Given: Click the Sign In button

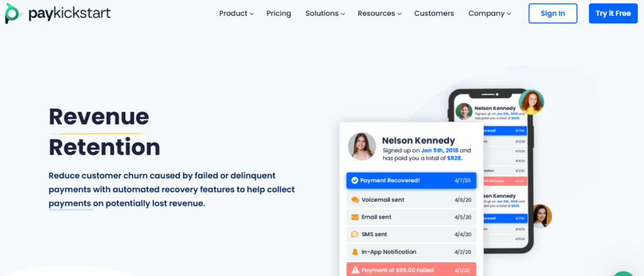Looking at the screenshot, I should (552, 13).
